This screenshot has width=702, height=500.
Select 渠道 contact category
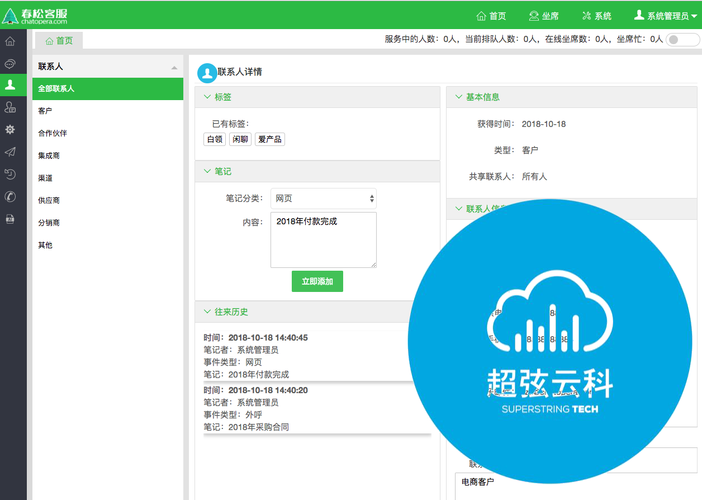[107, 178]
